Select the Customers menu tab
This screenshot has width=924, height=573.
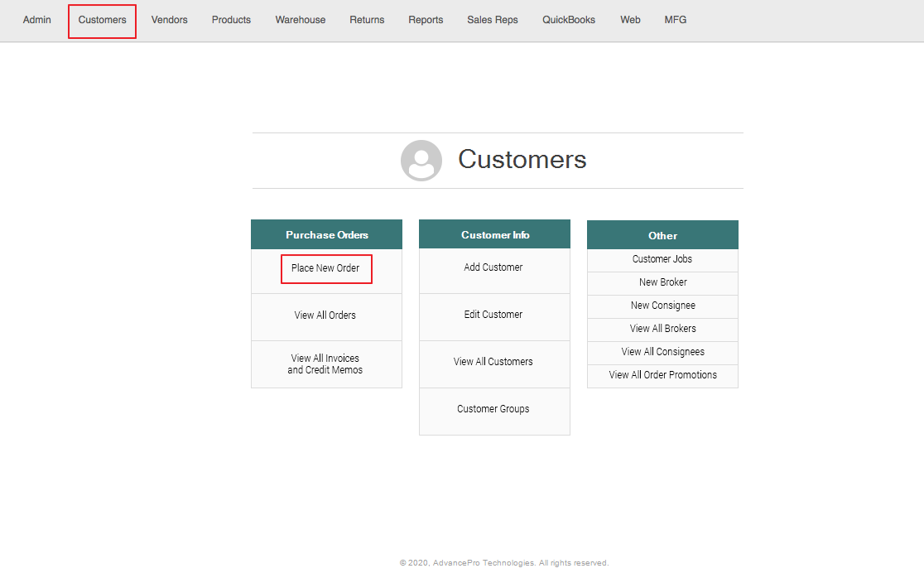click(x=102, y=20)
